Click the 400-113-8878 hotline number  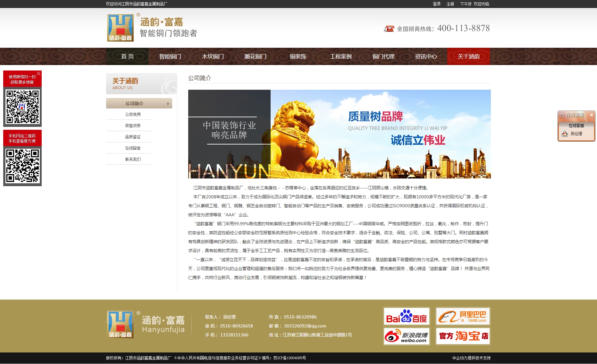463,28
